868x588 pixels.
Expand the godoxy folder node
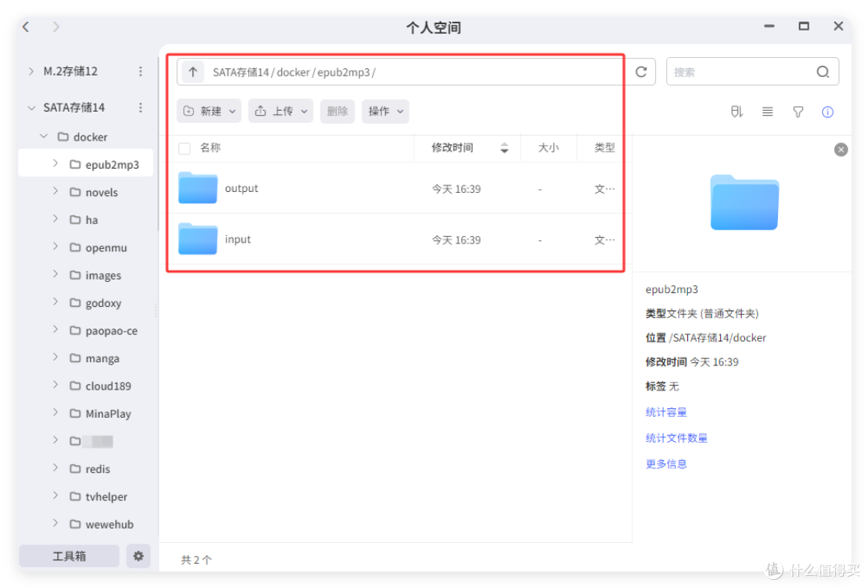(55, 302)
